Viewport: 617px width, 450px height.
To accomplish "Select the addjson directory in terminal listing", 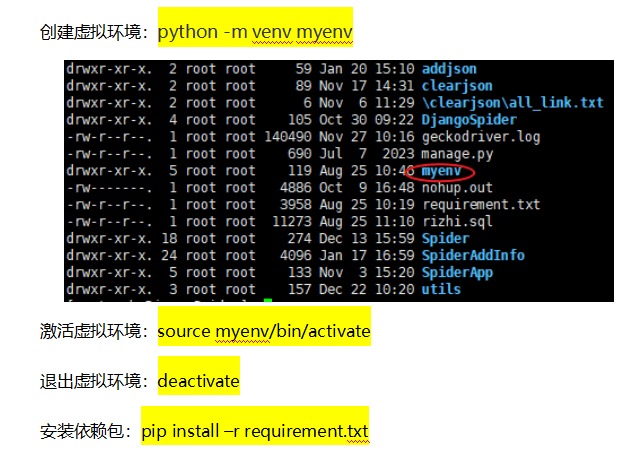I will [449, 69].
